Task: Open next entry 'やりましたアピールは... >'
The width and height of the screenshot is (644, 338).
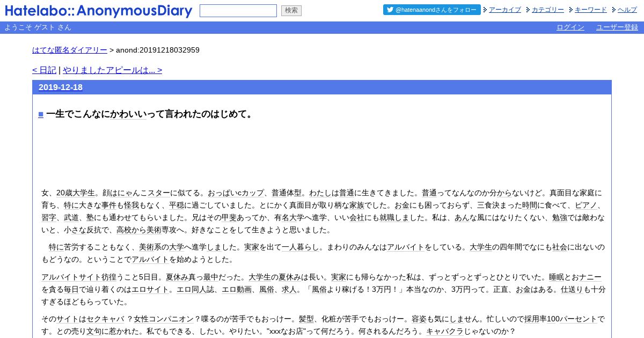Action: pos(112,70)
